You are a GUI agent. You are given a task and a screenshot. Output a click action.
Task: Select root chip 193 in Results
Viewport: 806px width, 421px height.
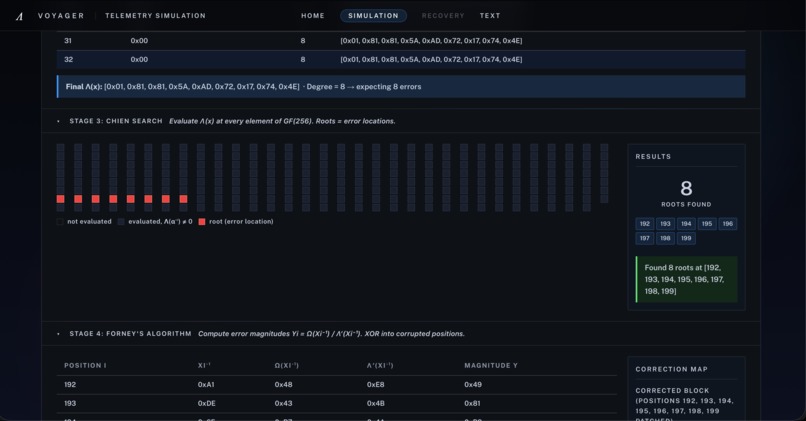click(665, 224)
